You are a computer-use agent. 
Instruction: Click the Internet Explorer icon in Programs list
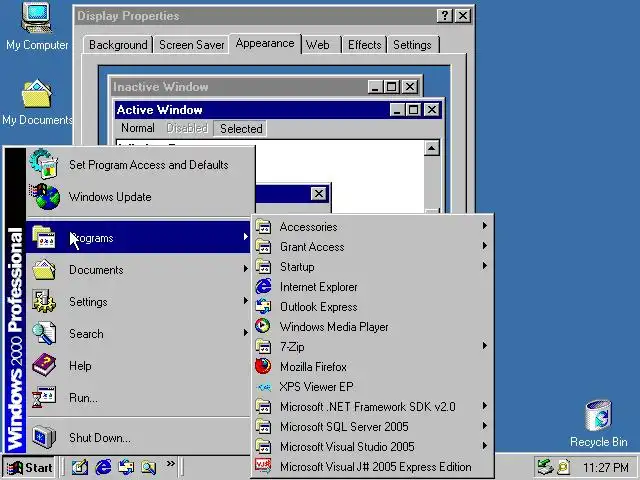point(263,287)
